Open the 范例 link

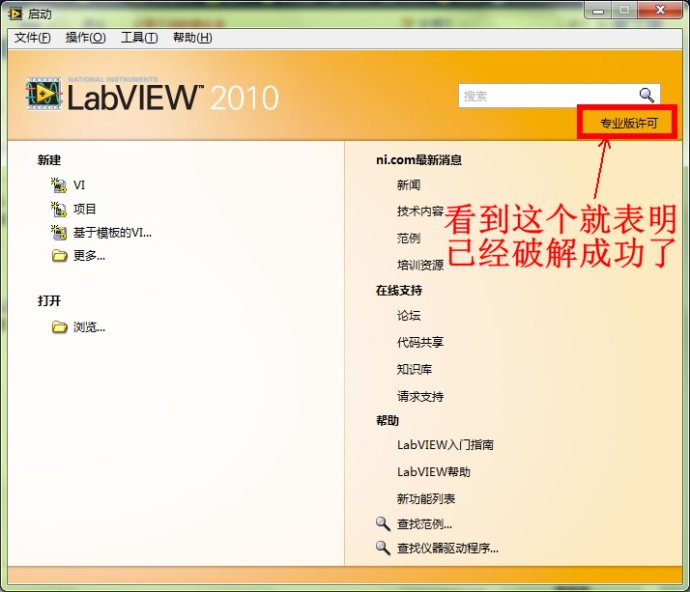[408, 238]
